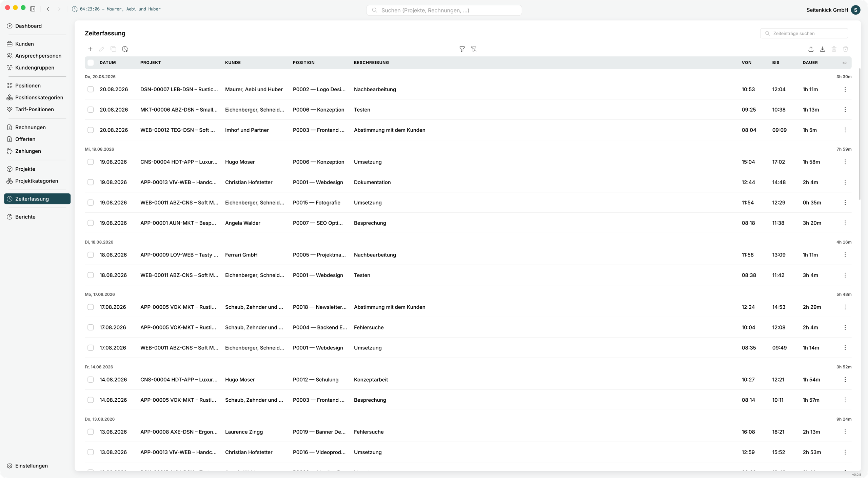Clear filters with crossed funnel icon
The width and height of the screenshot is (868, 478).
(x=474, y=49)
